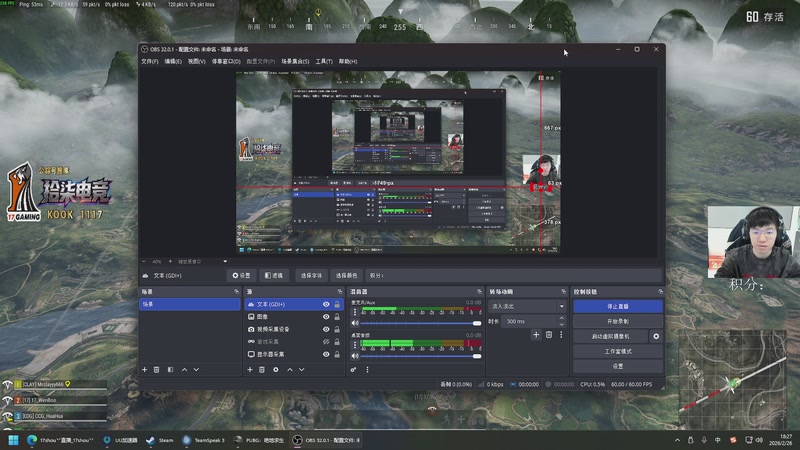Increase transition duration with up stepper
800x450 pixels.
pyautogui.click(x=561, y=318)
